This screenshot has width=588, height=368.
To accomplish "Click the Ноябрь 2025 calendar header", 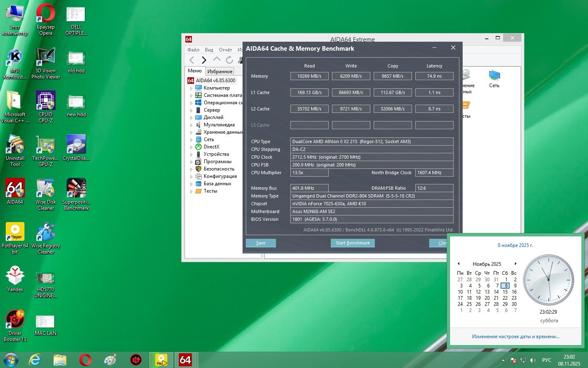I will click(x=487, y=264).
